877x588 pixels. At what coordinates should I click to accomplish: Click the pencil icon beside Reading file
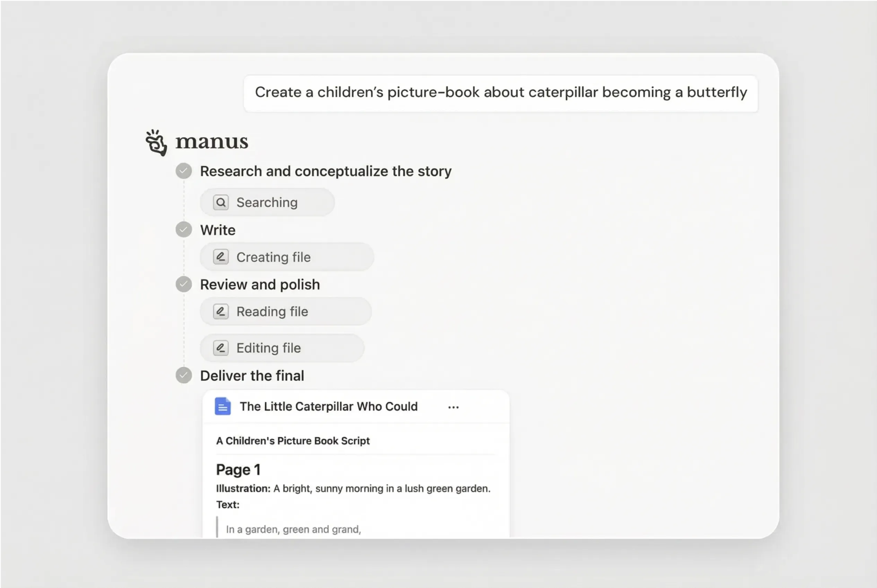[x=221, y=312]
